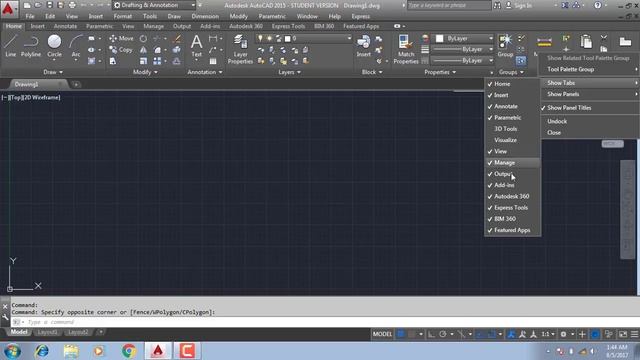Screen dimensions: 640x360
Task: Click the Paste clipboard icon
Action: pos(586,42)
